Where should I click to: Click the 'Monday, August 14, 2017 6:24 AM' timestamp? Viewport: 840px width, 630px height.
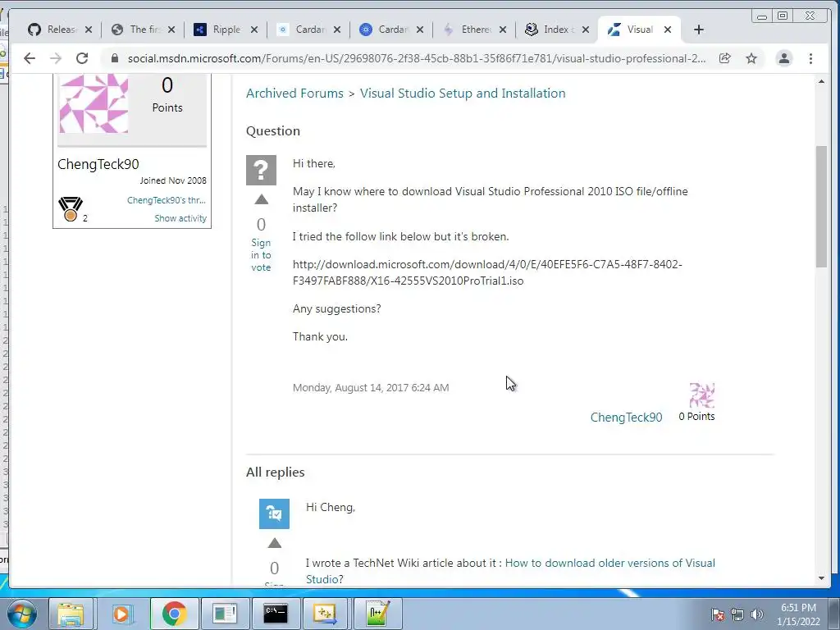pos(371,388)
